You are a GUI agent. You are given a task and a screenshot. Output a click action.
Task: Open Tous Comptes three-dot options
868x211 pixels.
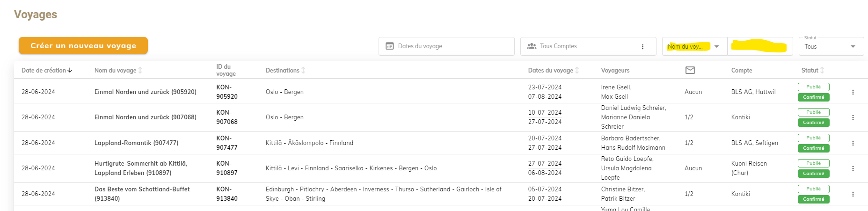(642, 47)
